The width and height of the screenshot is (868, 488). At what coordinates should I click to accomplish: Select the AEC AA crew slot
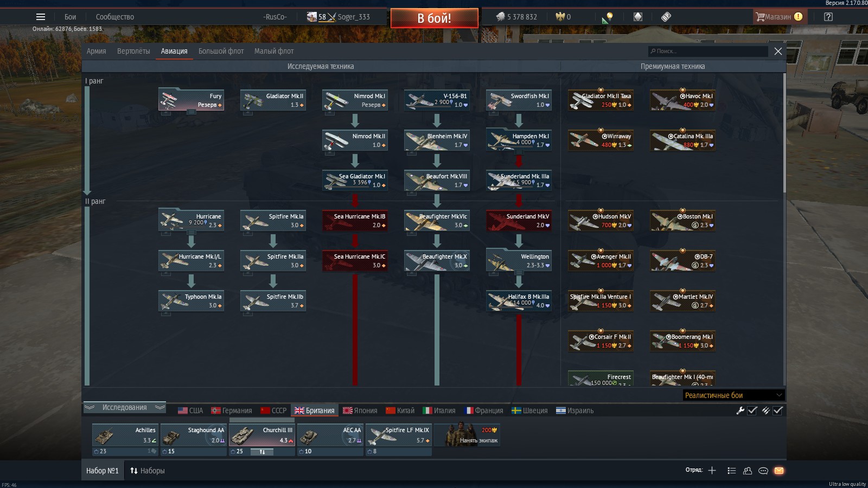[x=330, y=435]
